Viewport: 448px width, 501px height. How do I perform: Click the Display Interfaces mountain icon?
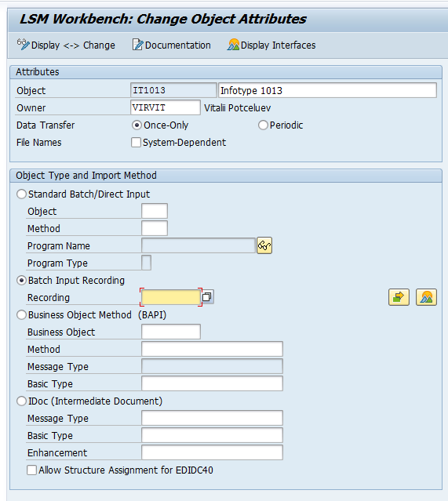coord(233,45)
